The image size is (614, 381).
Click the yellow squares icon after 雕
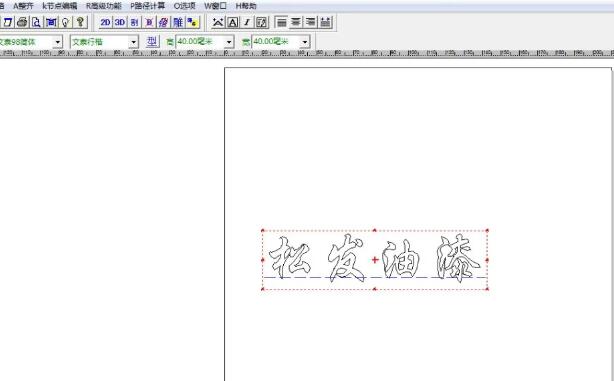pyautogui.click(x=192, y=22)
